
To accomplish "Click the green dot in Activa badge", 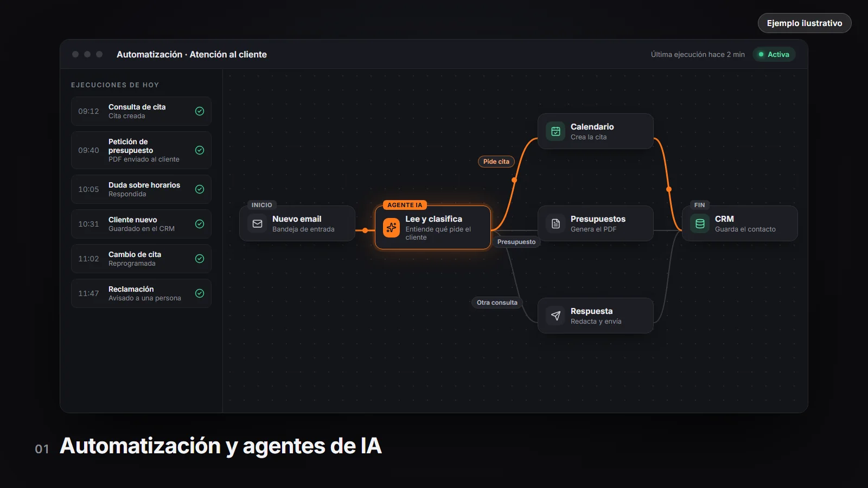I will (x=761, y=54).
